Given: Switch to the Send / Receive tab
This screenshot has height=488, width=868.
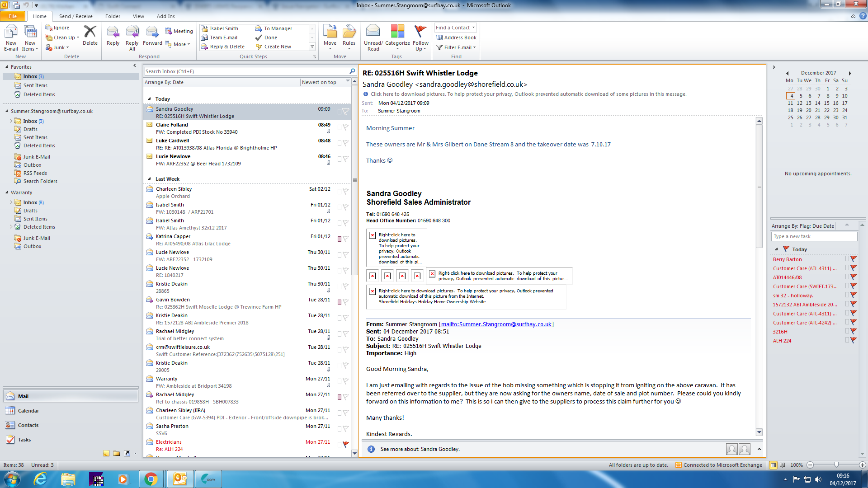Looking at the screenshot, I should tap(75, 16).
